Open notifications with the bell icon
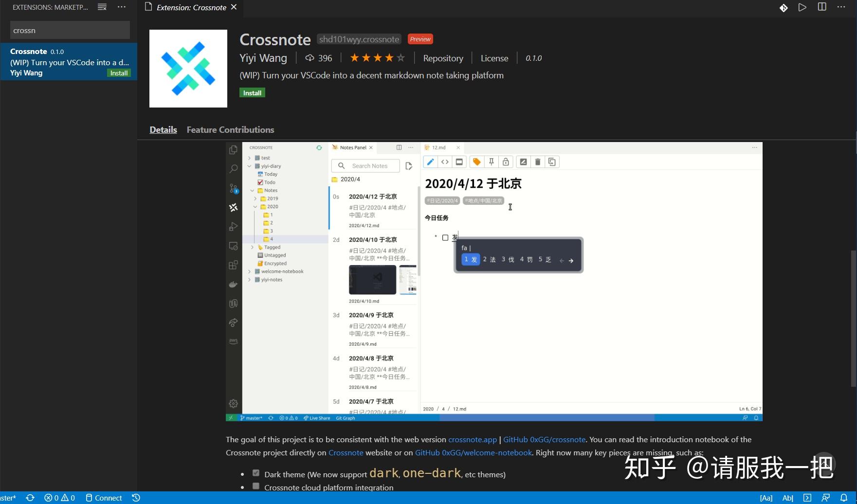857x504 pixels. tap(845, 498)
